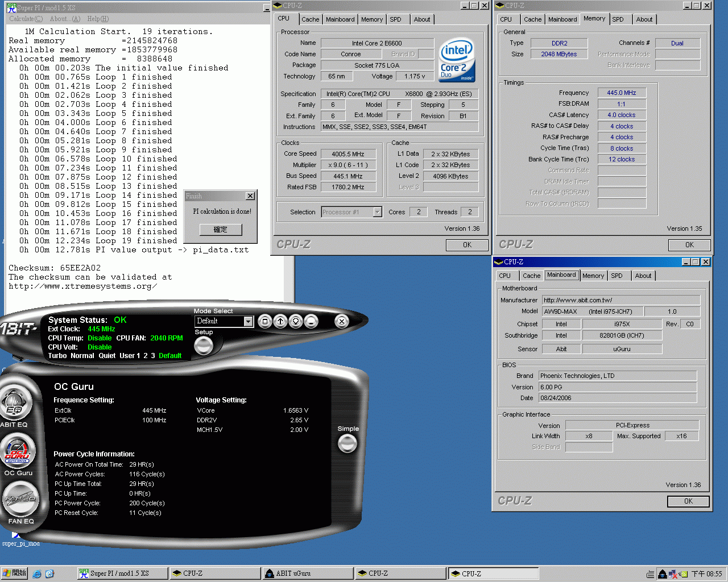
Task: Switch to ABIT uGuru taskbar button
Action: (x=309, y=573)
